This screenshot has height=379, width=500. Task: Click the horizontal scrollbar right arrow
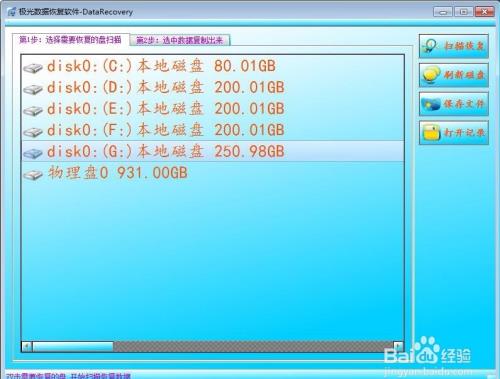pos(398,346)
